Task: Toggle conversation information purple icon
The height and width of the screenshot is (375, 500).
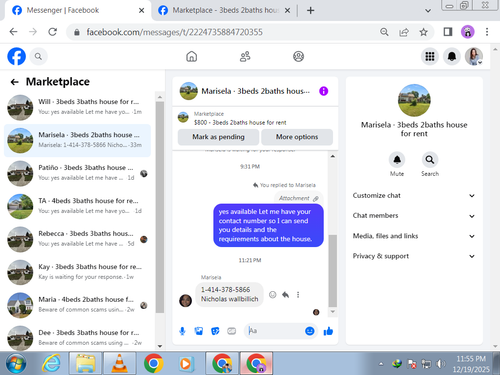Action: click(324, 91)
